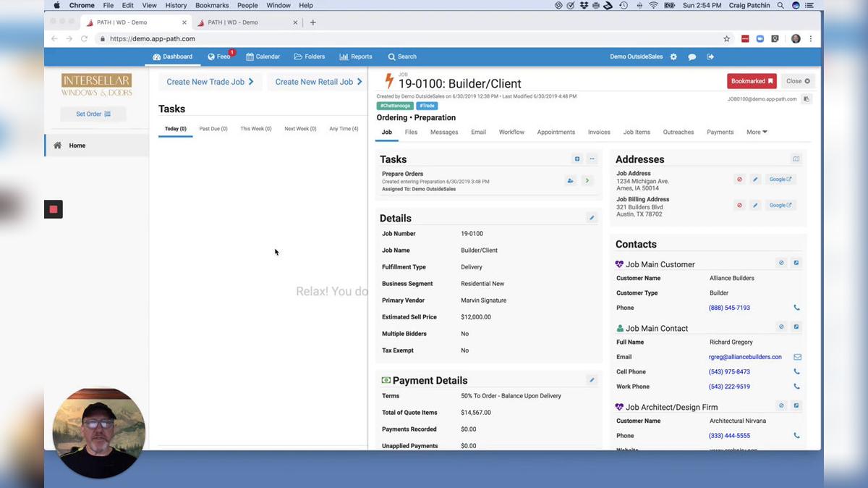The width and height of the screenshot is (868, 488).
Task: Switch to Today (0) tasks tab
Action: pos(175,129)
